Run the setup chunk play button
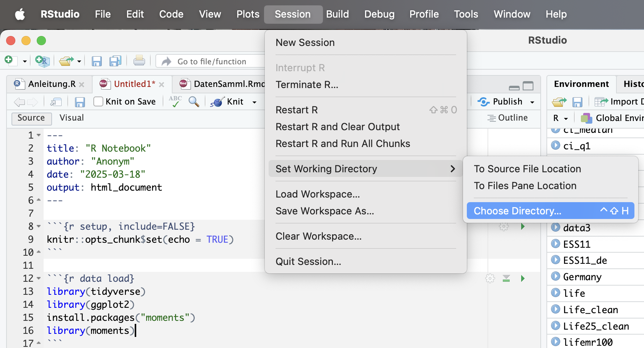 coord(523,227)
